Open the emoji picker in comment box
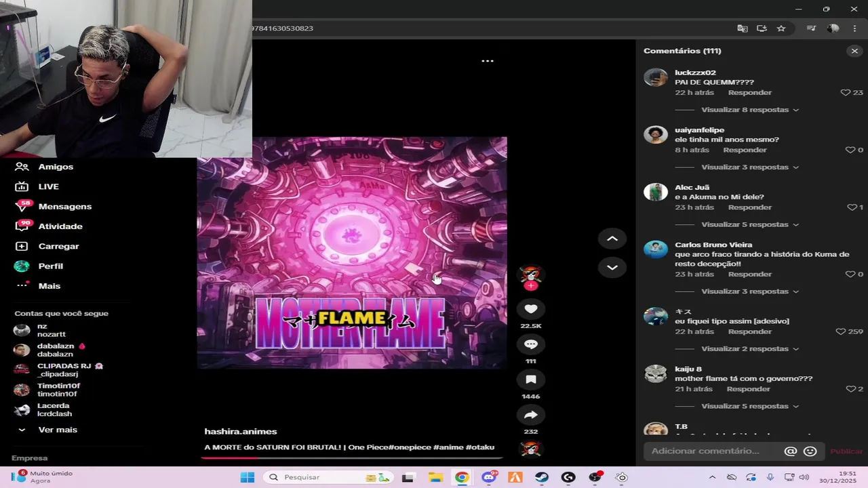Image resolution: width=868 pixels, height=488 pixels. tap(810, 451)
